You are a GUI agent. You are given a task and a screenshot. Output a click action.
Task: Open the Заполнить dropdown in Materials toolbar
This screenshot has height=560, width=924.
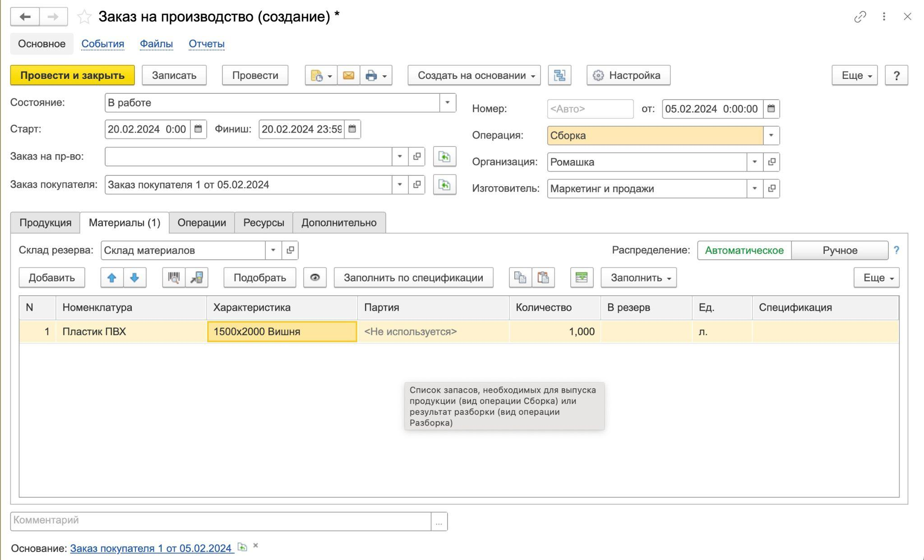click(x=638, y=278)
